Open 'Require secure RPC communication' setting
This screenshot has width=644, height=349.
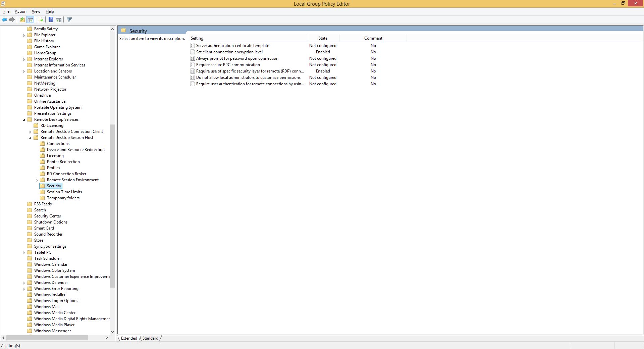tap(228, 65)
